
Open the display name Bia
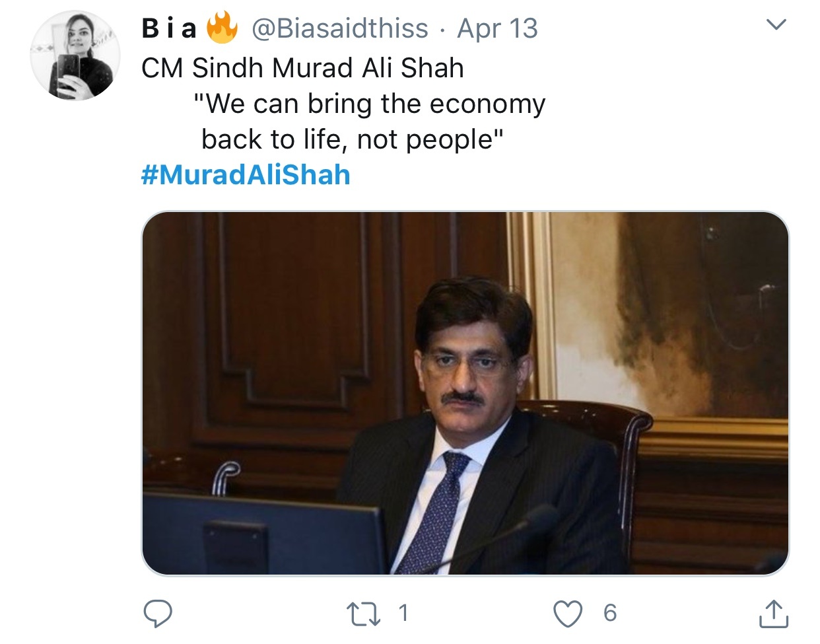[x=169, y=28]
